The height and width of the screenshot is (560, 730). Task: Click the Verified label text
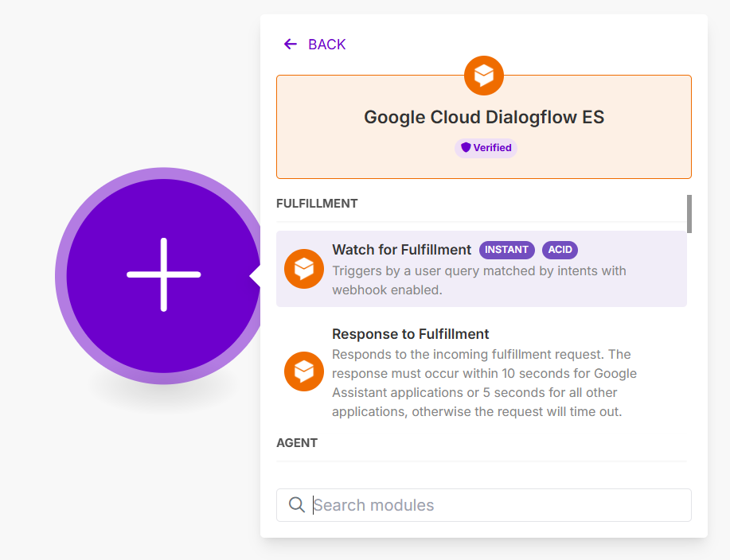click(x=492, y=148)
